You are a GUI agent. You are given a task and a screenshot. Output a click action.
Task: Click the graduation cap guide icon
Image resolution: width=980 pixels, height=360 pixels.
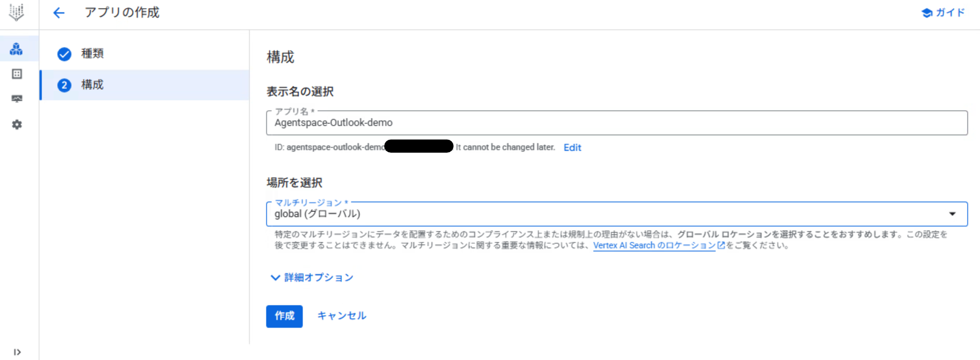[x=927, y=13]
